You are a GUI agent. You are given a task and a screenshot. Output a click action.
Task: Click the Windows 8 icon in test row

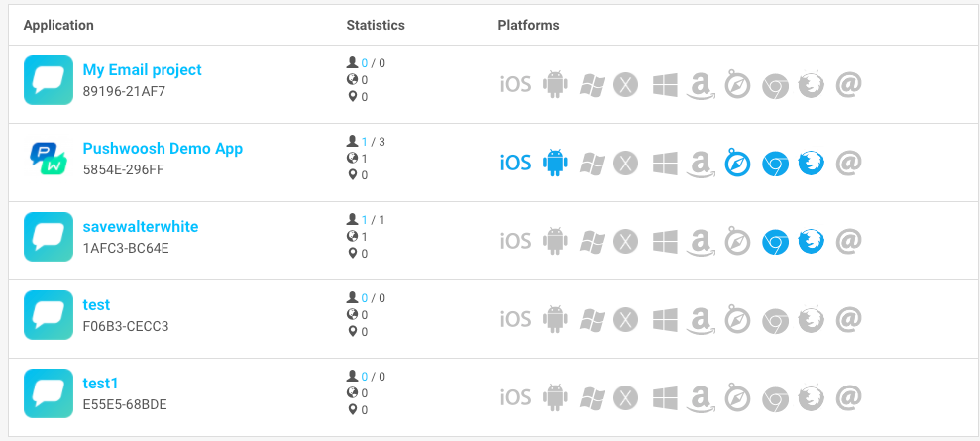coord(665,320)
